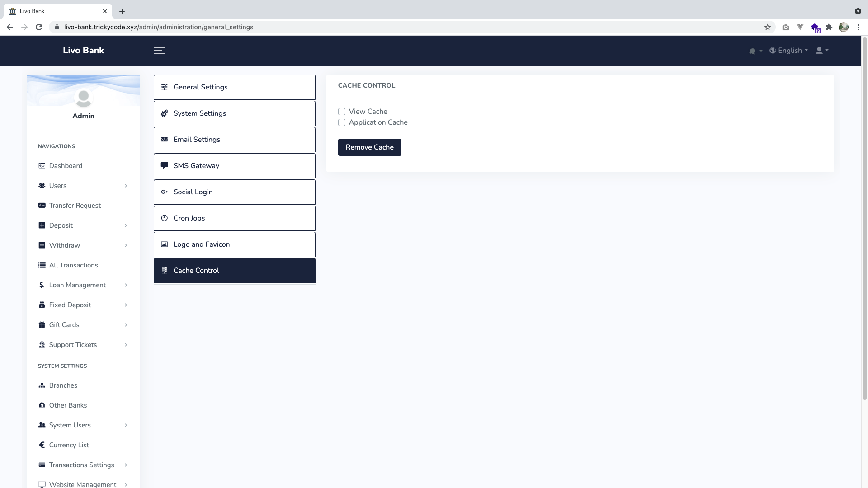Screen dimensions: 868x488
Task: Expand the Support Tickets submenu chevron
Action: [x=126, y=345]
